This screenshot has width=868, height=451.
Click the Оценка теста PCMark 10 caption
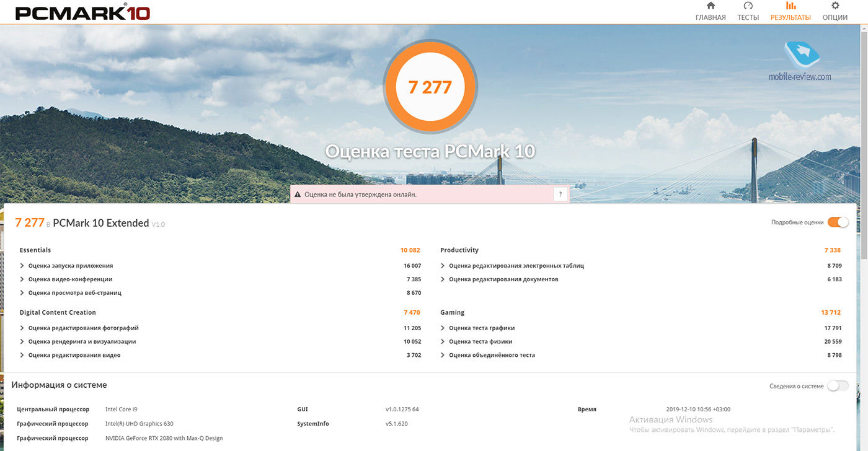point(430,152)
